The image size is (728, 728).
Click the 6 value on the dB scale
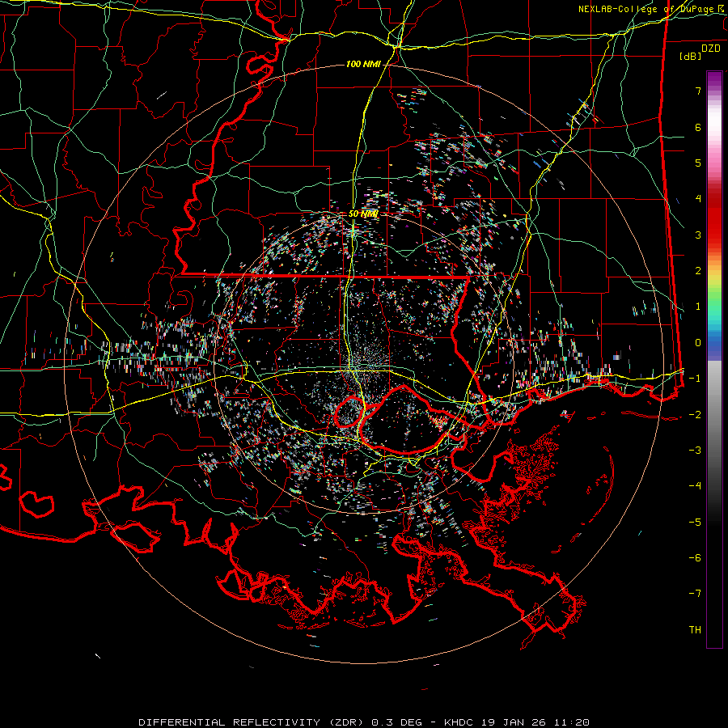click(698, 127)
